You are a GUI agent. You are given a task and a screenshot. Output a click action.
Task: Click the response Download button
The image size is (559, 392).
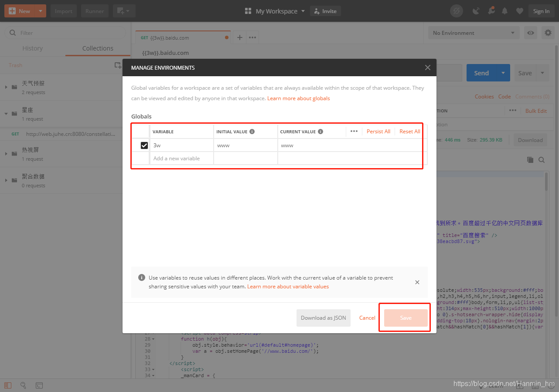530,140
